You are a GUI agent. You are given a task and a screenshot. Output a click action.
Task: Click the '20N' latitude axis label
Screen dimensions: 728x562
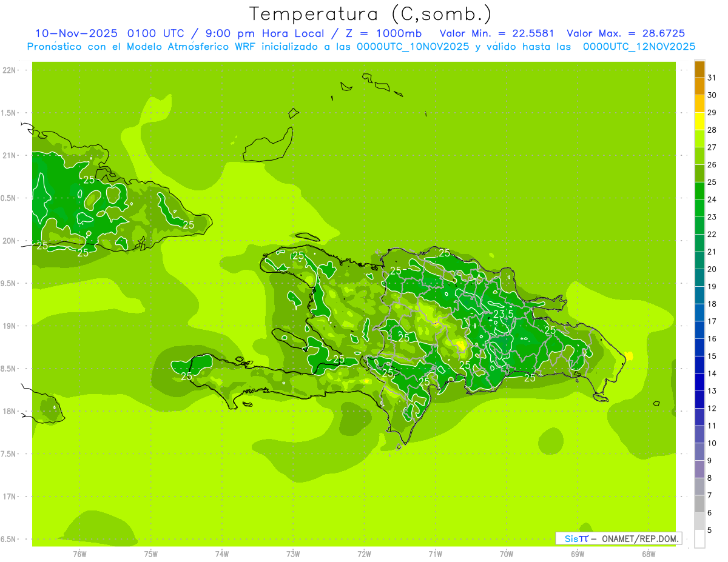pyautogui.click(x=9, y=241)
